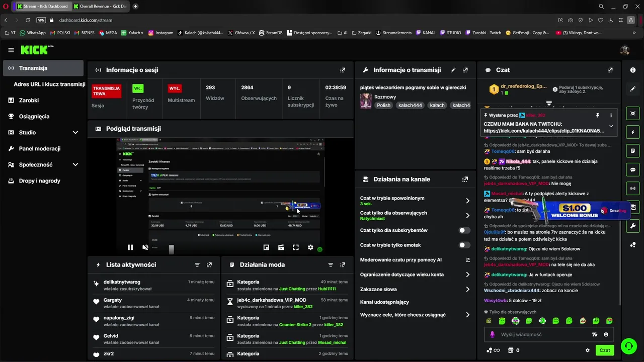
Task: Expand the Studio sidebar section
Action: pyautogui.click(x=75, y=132)
